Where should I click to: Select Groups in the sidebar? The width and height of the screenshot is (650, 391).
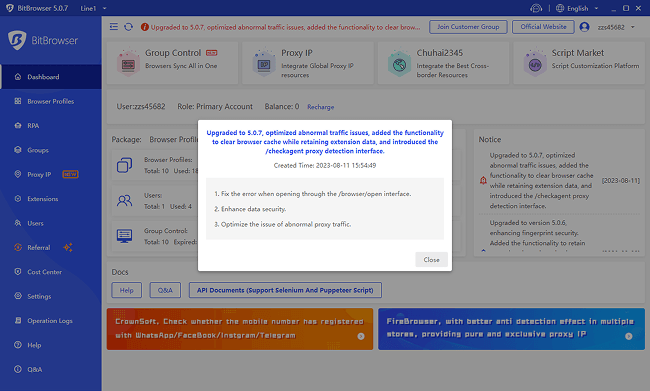click(51, 150)
